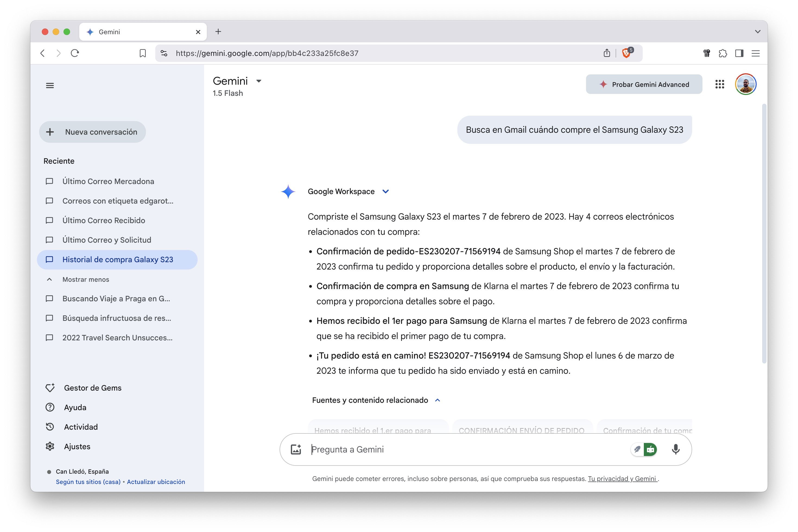Open chat Último Correo y Solicitud
The image size is (798, 532).
[x=117, y=240]
